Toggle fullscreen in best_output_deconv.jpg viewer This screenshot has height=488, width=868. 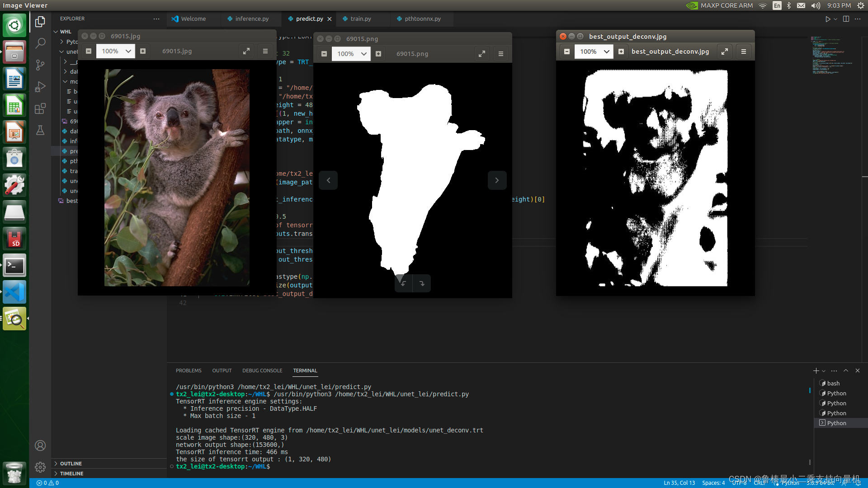coord(724,52)
